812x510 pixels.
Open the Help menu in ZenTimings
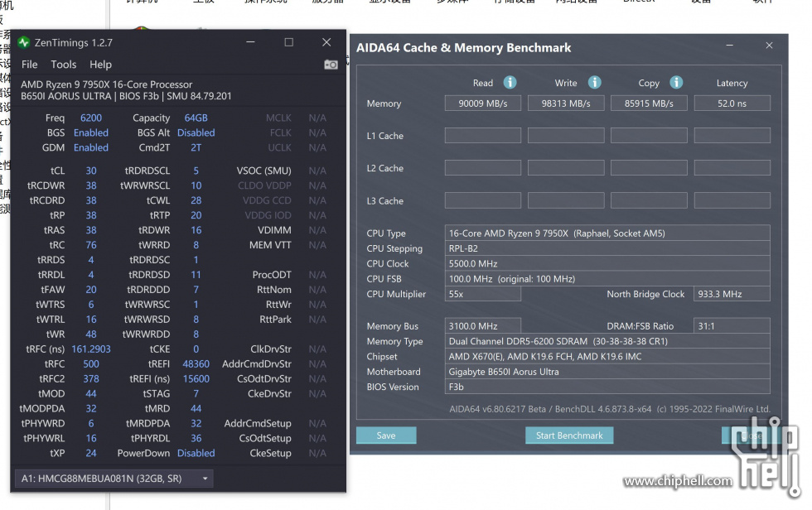click(x=100, y=65)
